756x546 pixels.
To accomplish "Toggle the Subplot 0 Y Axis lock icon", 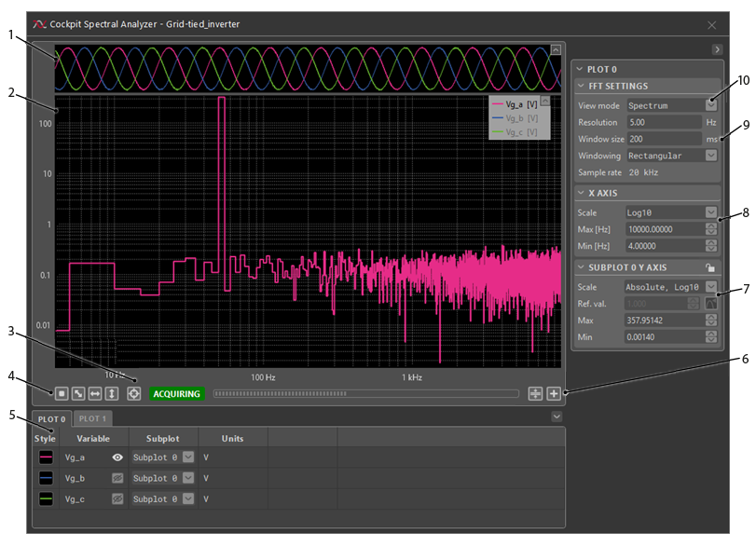I will click(x=710, y=267).
